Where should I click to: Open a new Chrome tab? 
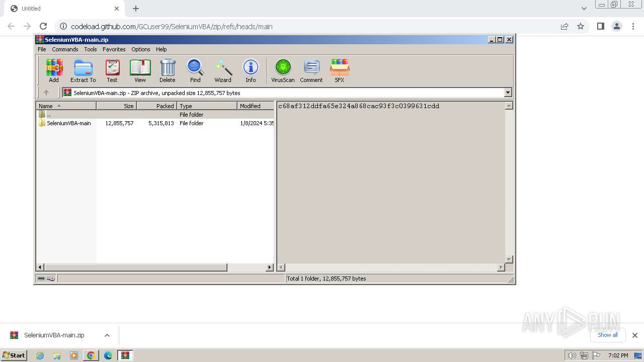[136, 9]
